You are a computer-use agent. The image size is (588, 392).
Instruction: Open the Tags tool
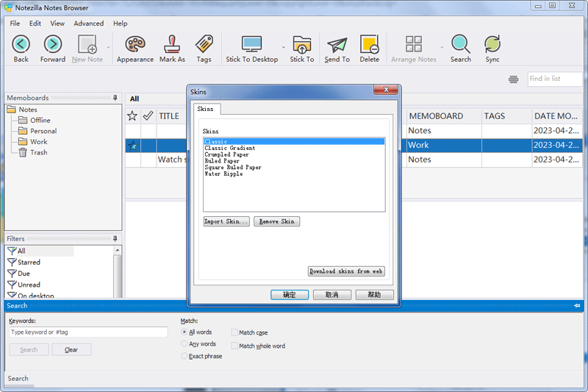[x=204, y=44]
